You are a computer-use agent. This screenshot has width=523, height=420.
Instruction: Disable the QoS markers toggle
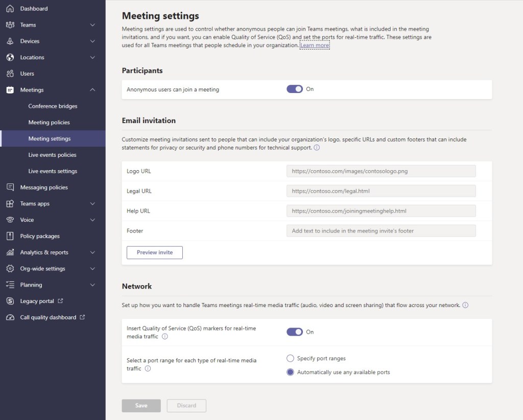click(x=295, y=332)
